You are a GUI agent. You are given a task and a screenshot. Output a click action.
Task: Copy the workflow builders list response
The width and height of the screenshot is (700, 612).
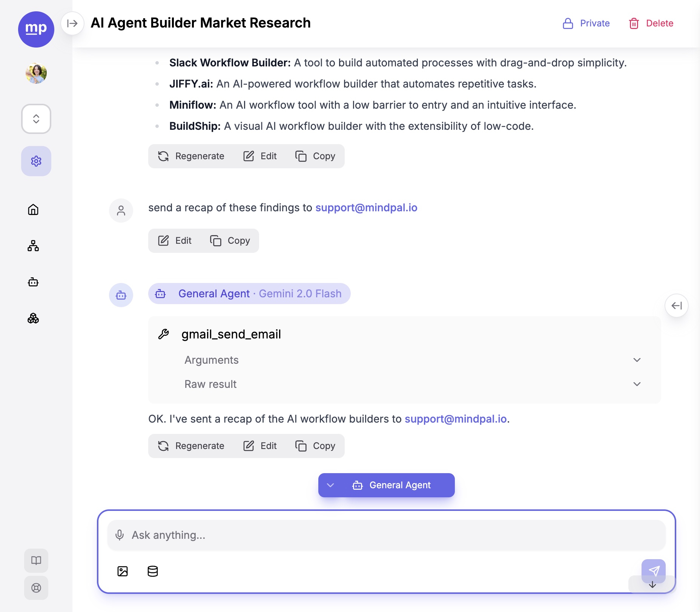click(315, 156)
